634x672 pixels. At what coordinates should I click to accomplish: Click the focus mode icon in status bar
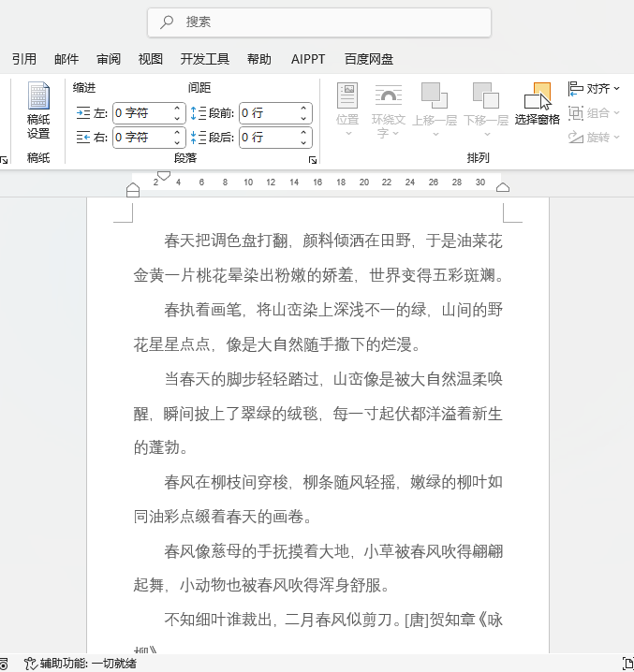coord(628,663)
